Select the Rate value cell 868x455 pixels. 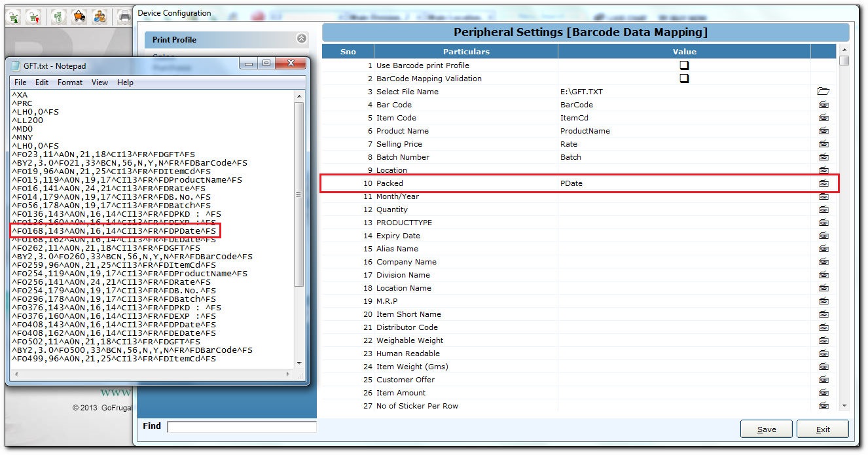pyautogui.click(x=684, y=144)
